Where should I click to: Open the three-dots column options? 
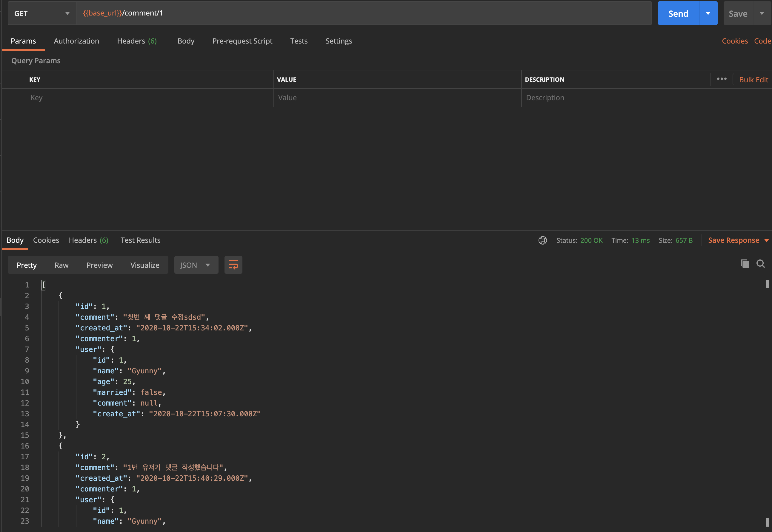[722, 79]
